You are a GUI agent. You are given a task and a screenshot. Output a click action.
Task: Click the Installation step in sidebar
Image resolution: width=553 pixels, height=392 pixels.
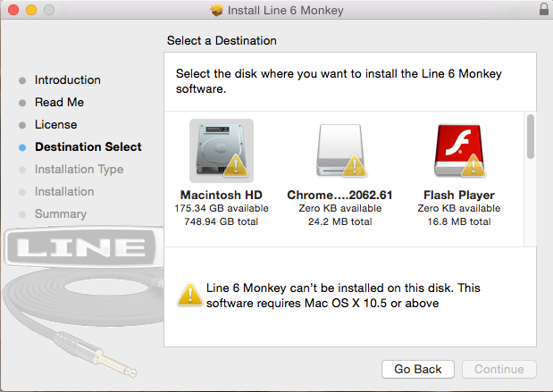[x=64, y=191]
